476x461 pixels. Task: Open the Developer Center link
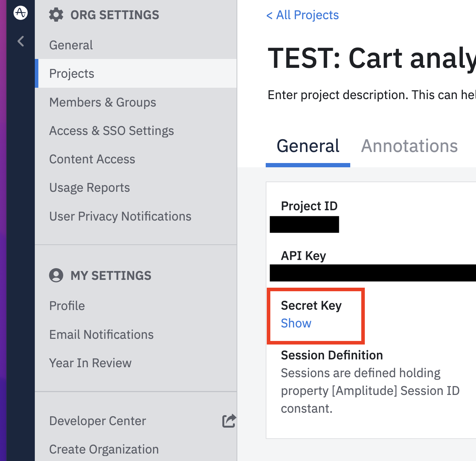[x=98, y=421]
